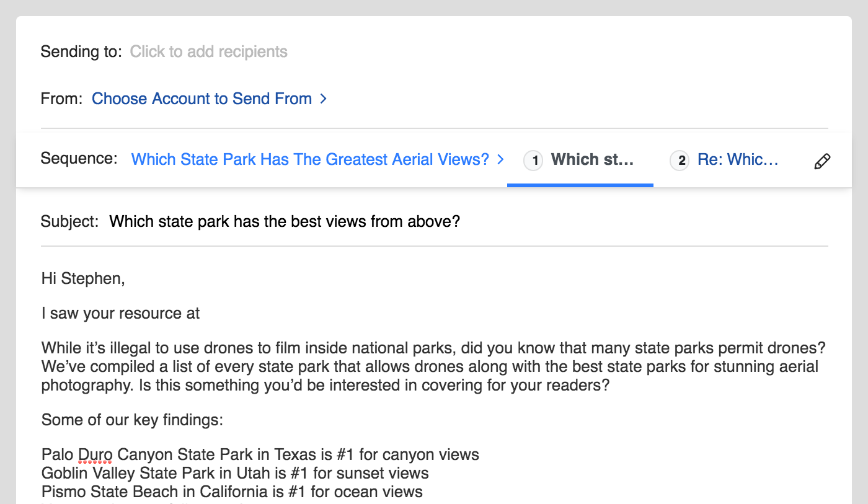
Task: Expand the chevron next to Choose Account
Action: [323, 99]
